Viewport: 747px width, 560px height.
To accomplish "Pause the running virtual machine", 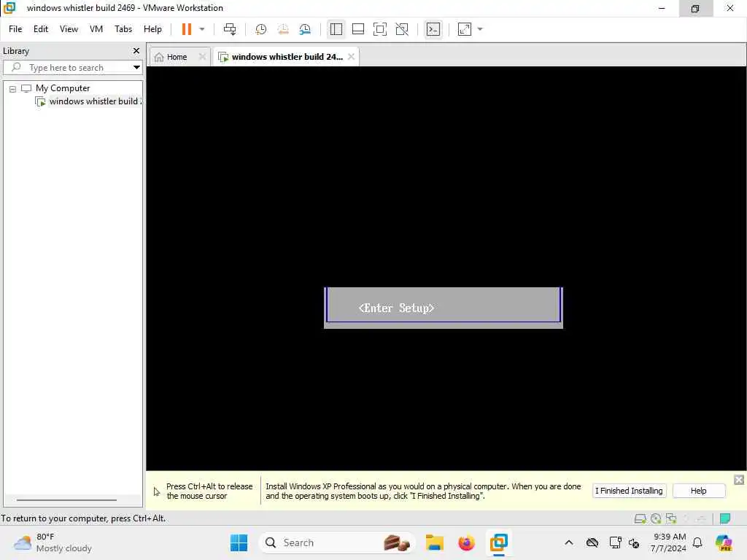I will click(186, 29).
